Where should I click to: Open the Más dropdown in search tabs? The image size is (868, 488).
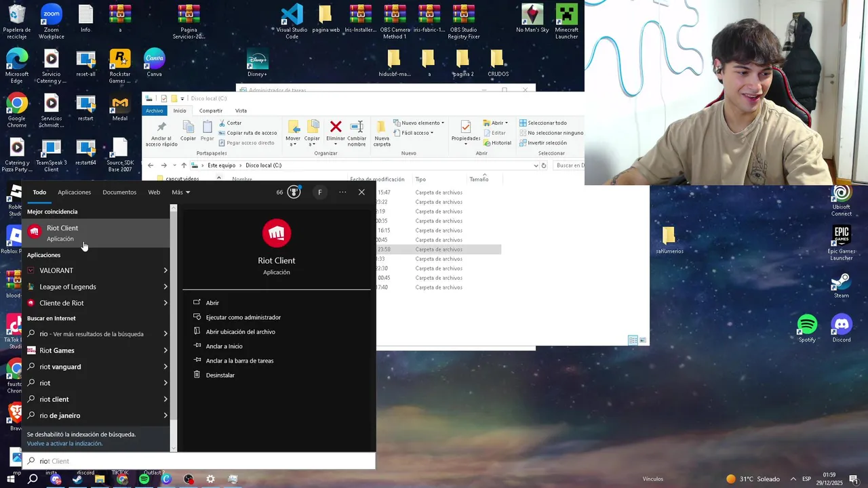180,192
